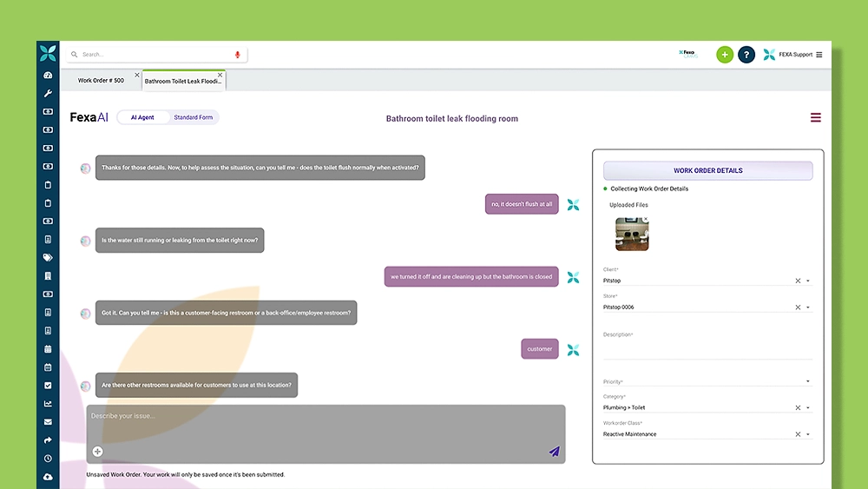Open the dashboard gauge icon in sidebar

[48, 75]
